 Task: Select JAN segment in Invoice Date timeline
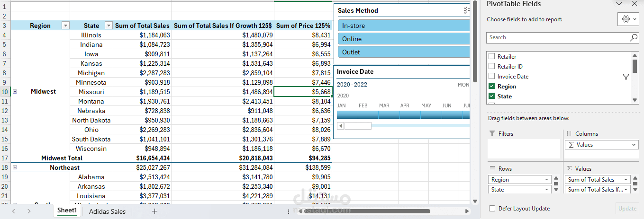pos(347,114)
